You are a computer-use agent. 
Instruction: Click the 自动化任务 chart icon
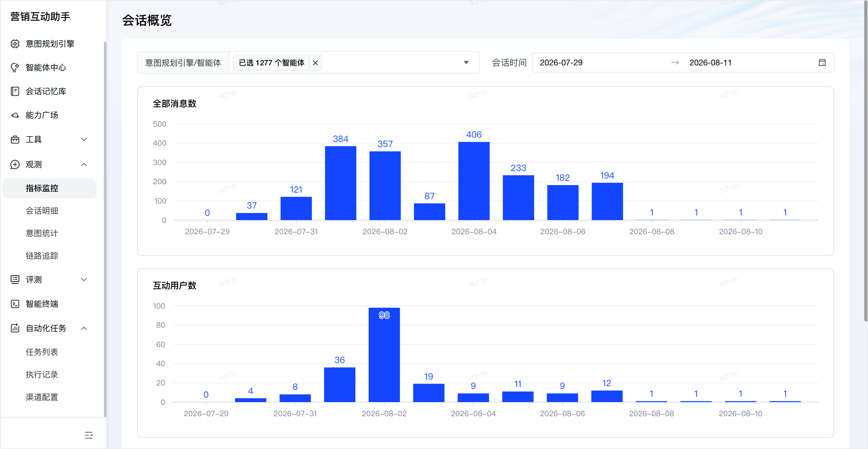[15, 328]
